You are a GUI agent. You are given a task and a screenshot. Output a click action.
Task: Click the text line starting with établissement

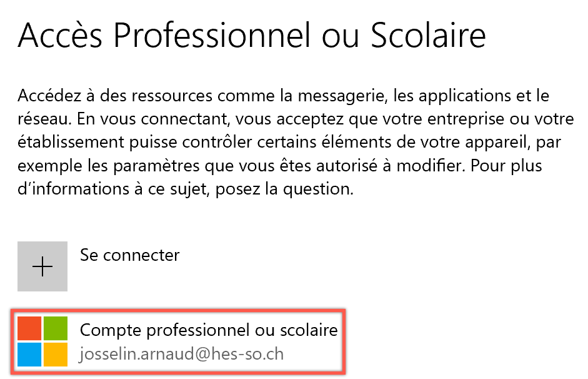point(289,143)
